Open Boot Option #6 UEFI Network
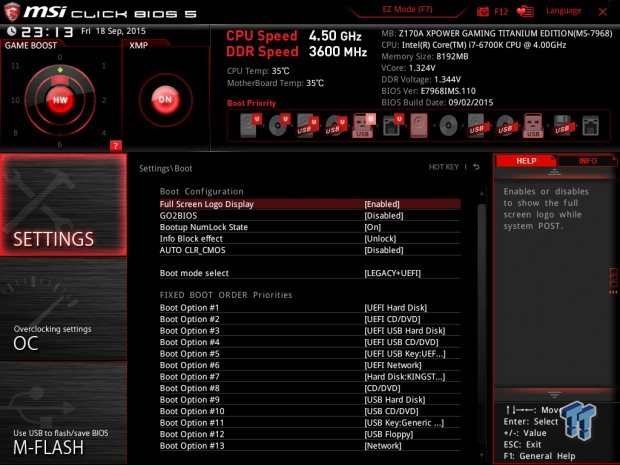Viewport: 620px width, 465px height. 310,365
